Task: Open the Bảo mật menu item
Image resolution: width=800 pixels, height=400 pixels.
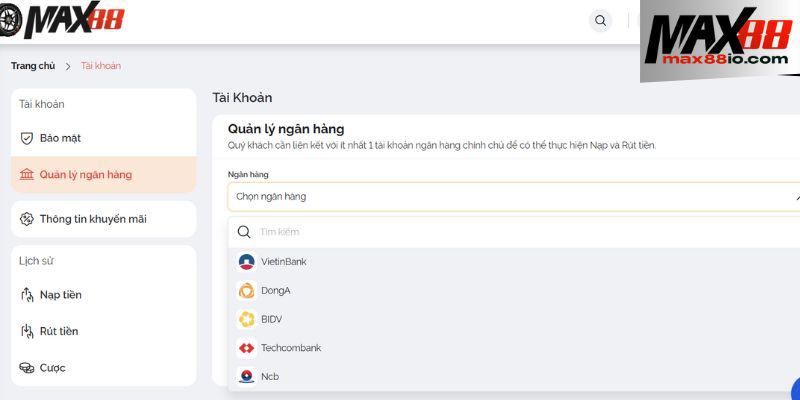Action: coord(104,138)
